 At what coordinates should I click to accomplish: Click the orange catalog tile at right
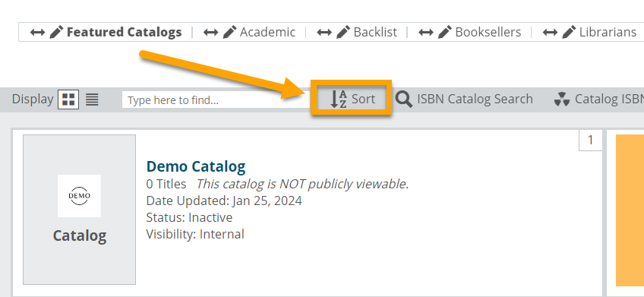point(630,210)
